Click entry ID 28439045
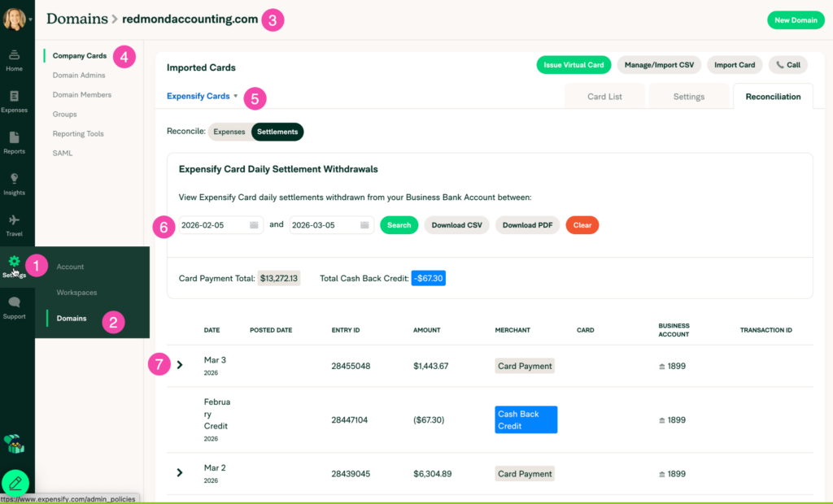The height and width of the screenshot is (504, 833). coord(351,474)
